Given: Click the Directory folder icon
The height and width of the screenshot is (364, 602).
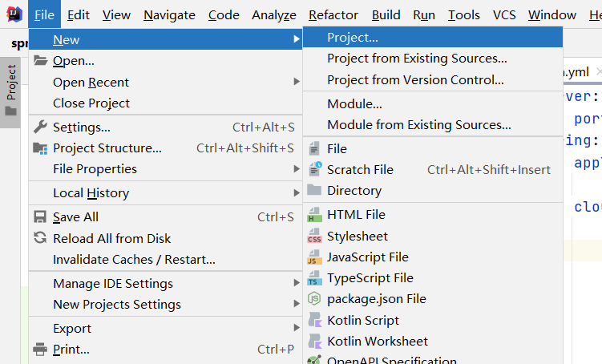Looking at the screenshot, I should 314,190.
